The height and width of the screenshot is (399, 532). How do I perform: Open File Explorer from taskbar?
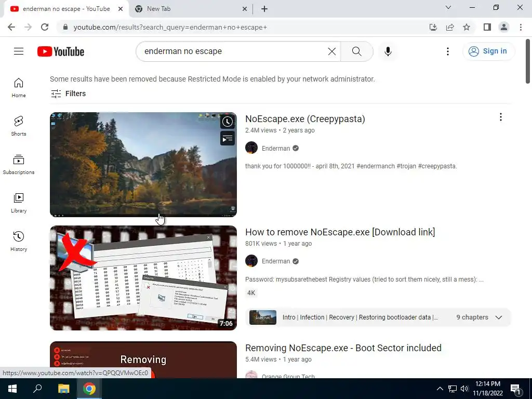(x=63, y=389)
